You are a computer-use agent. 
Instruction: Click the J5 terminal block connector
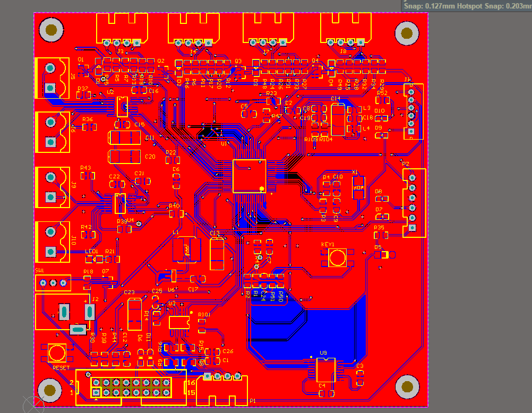click(53, 78)
